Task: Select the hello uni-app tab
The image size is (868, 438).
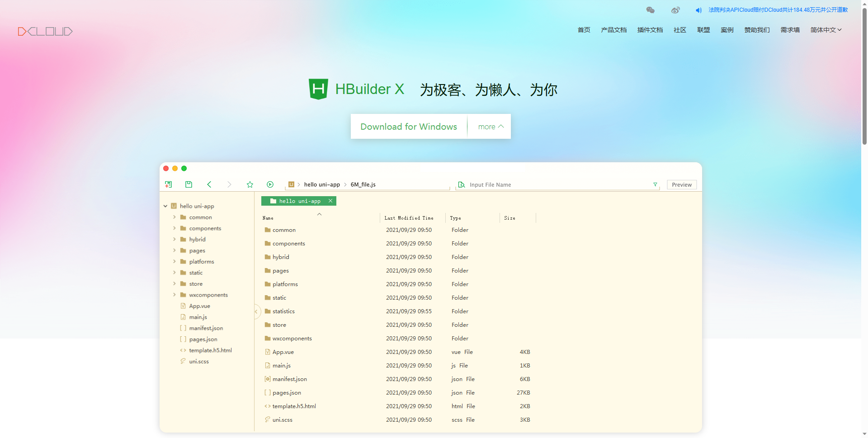Action: click(x=299, y=201)
